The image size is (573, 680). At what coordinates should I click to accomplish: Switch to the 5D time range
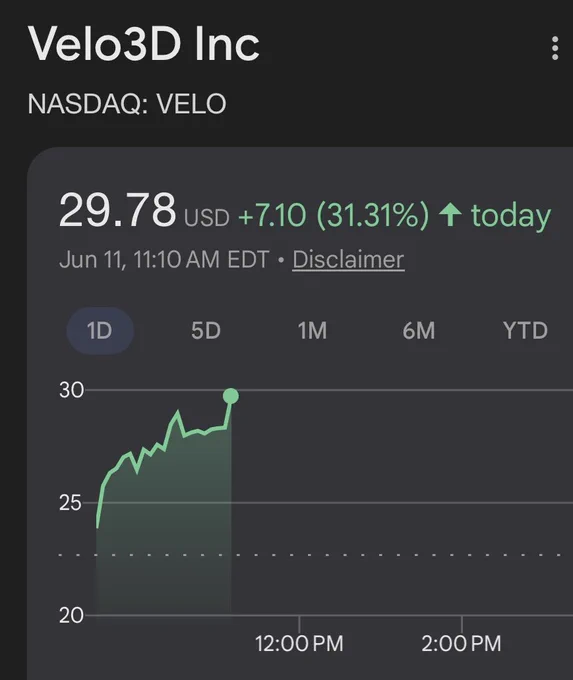[x=206, y=331]
